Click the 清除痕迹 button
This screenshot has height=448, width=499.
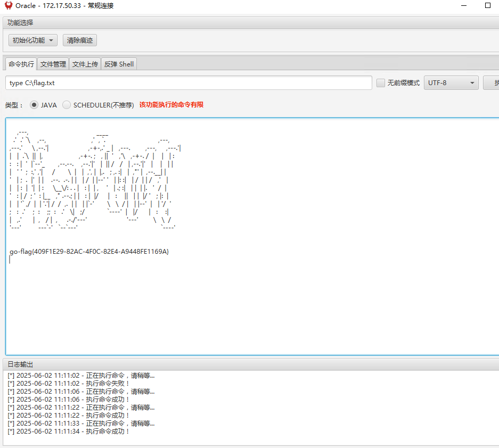[80, 40]
